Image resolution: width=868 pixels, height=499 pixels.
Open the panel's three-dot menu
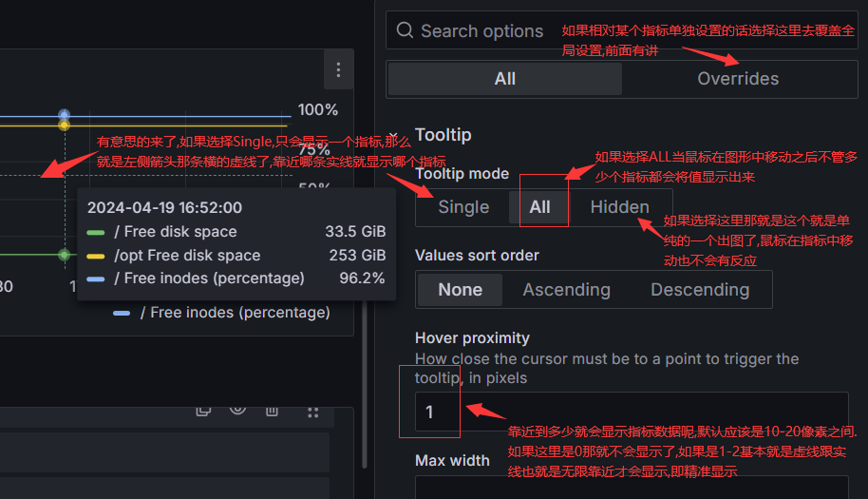point(338,69)
